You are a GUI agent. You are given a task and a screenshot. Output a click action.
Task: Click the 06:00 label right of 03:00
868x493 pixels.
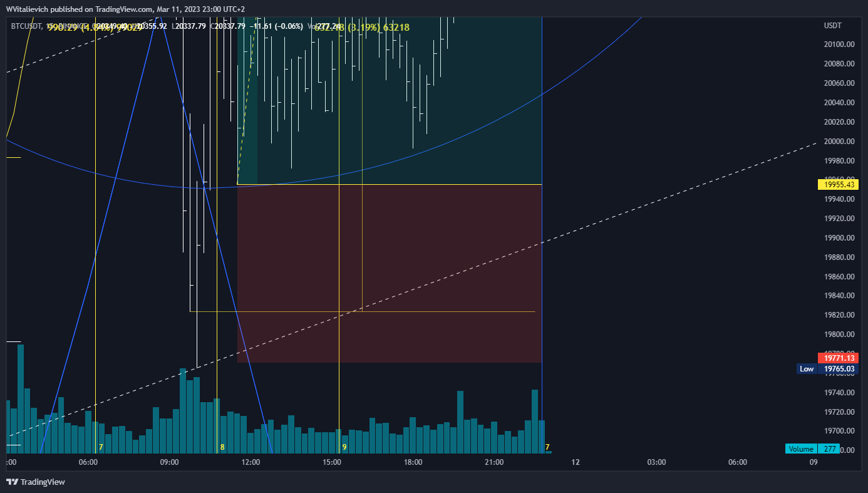point(738,462)
